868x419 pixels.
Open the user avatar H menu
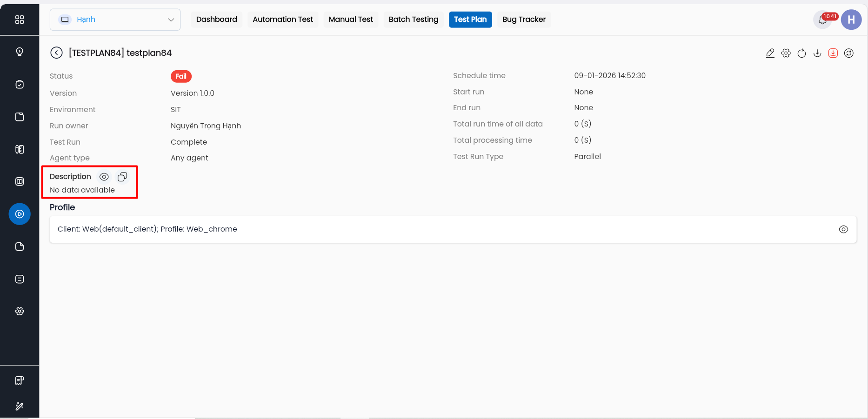(x=851, y=20)
